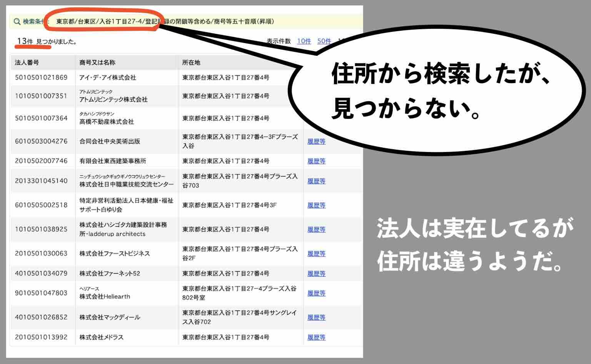Open 履歴等 for 株式会社Heliearth
This screenshot has height=364, width=591.
coord(316,293)
